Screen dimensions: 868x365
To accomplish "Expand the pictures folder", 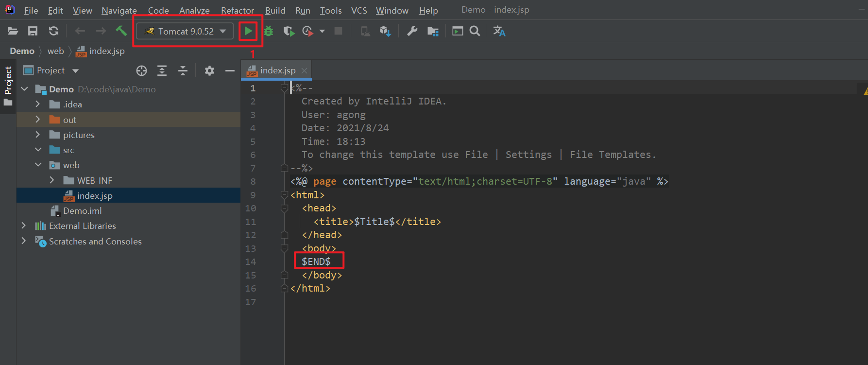I will coord(38,135).
